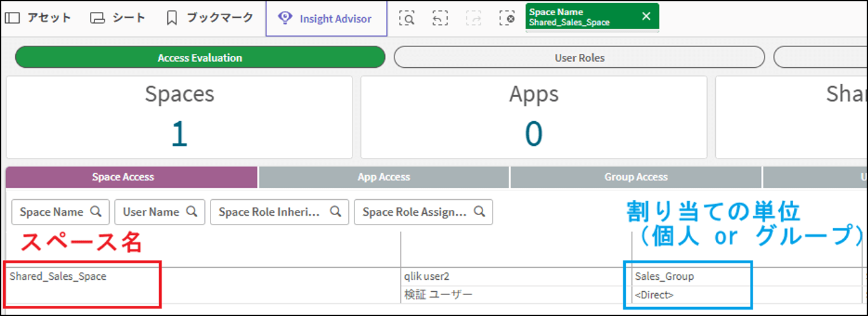The width and height of the screenshot is (868, 316).
Task: Open the ブックマーク (Bookmarks) menu
Action: (210, 18)
